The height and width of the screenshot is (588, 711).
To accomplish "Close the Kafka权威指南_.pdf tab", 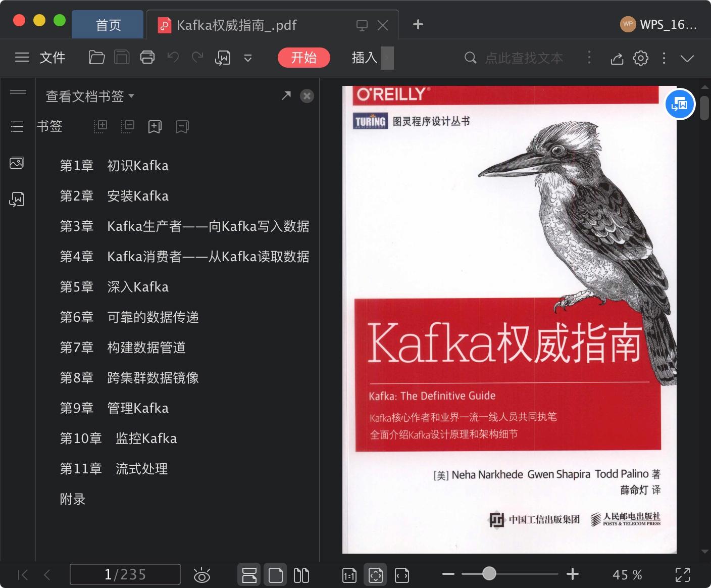I will point(383,25).
